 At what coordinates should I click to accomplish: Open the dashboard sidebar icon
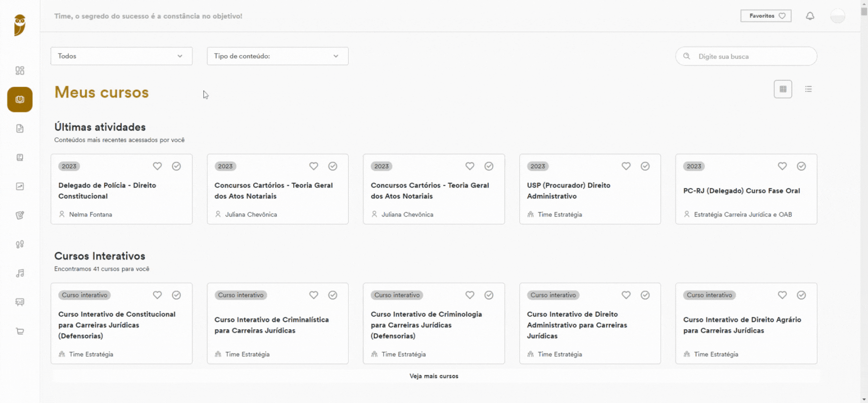click(20, 70)
